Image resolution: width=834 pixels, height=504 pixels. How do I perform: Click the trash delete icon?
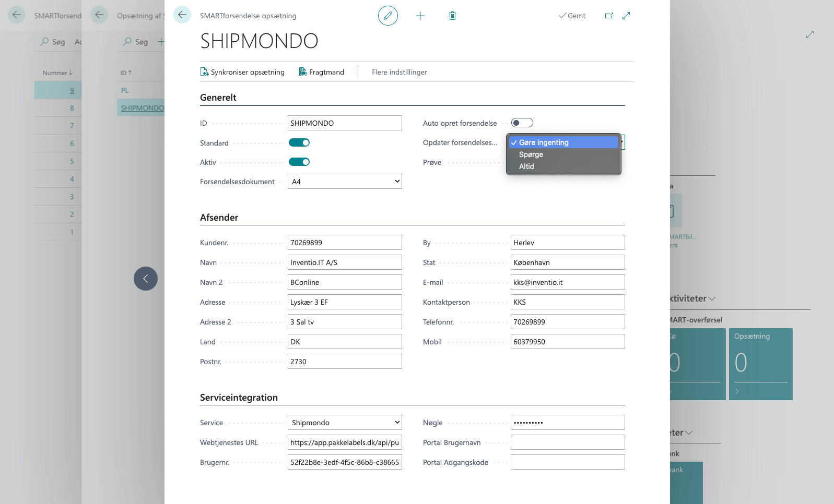tap(452, 16)
